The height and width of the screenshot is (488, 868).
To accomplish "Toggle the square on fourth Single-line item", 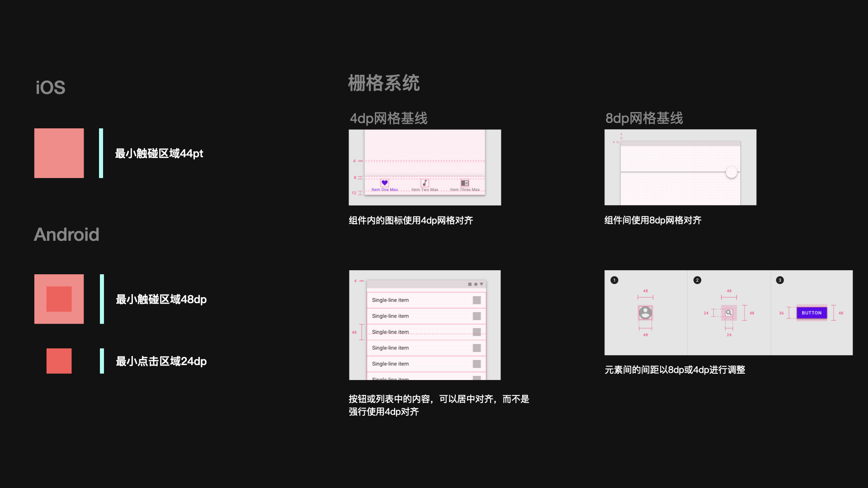I will click(476, 348).
